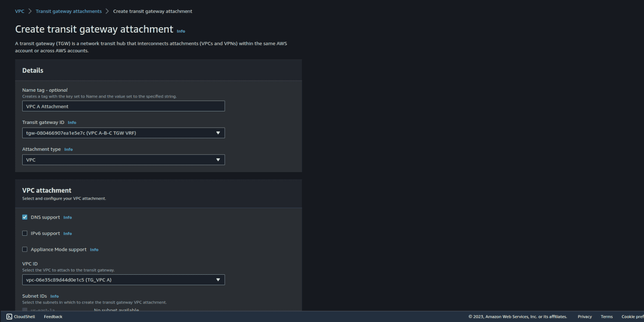Image resolution: width=644 pixels, height=322 pixels.
Task: Navigate to VPC via the breadcrumb
Action: coord(19,11)
